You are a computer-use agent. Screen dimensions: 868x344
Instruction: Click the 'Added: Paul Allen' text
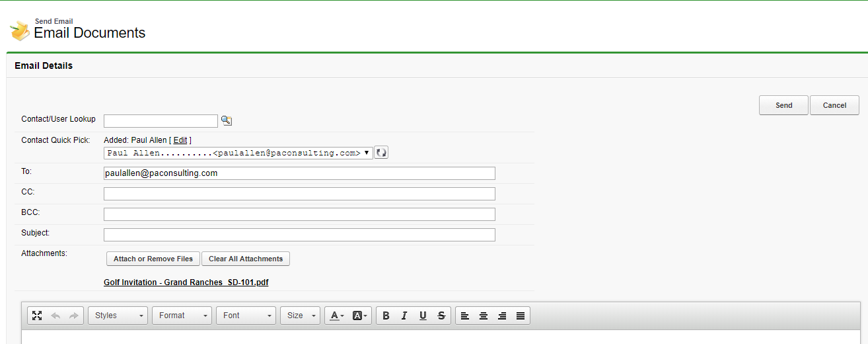(x=135, y=140)
